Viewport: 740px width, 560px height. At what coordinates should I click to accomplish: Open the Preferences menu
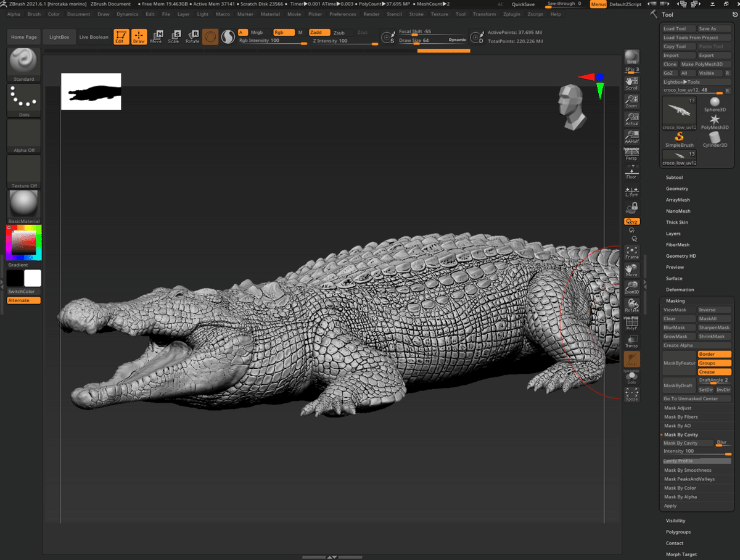pos(342,14)
